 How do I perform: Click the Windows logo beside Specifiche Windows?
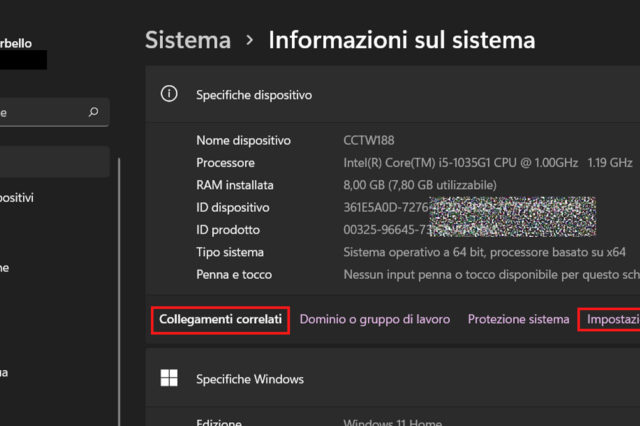169,378
